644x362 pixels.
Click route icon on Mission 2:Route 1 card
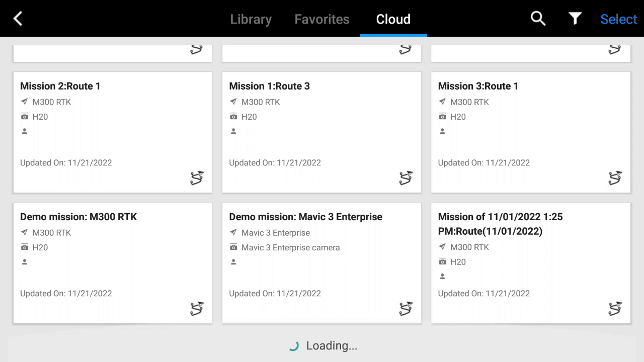(x=197, y=178)
